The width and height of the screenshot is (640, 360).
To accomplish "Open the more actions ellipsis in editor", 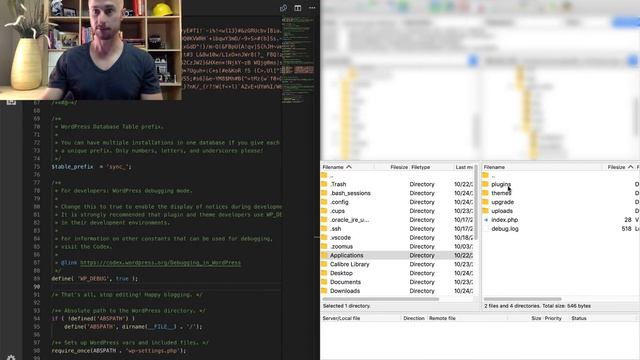I will click(312, 8).
